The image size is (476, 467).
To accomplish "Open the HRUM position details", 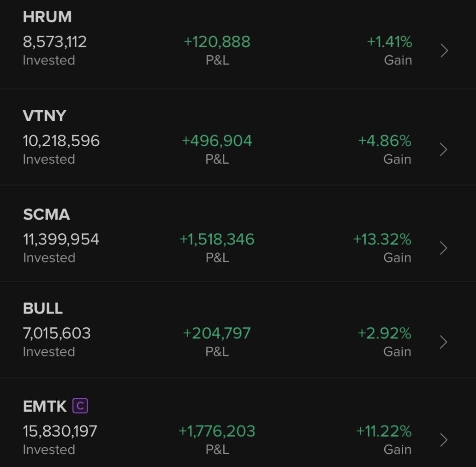I will click(48, 17).
